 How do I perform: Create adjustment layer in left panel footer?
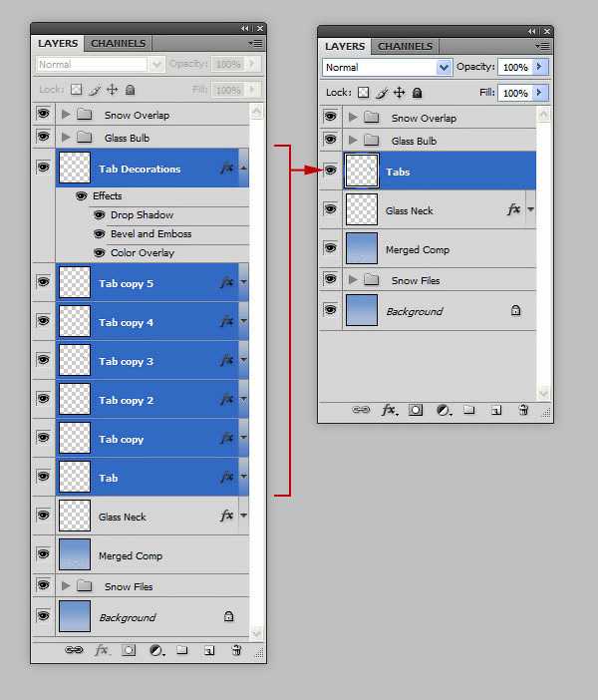[156, 650]
